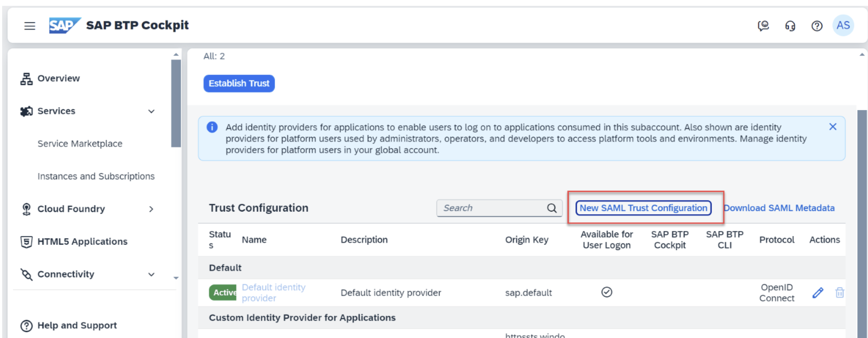This screenshot has width=868, height=338.
Task: Open Service Marketplace
Action: 80,144
